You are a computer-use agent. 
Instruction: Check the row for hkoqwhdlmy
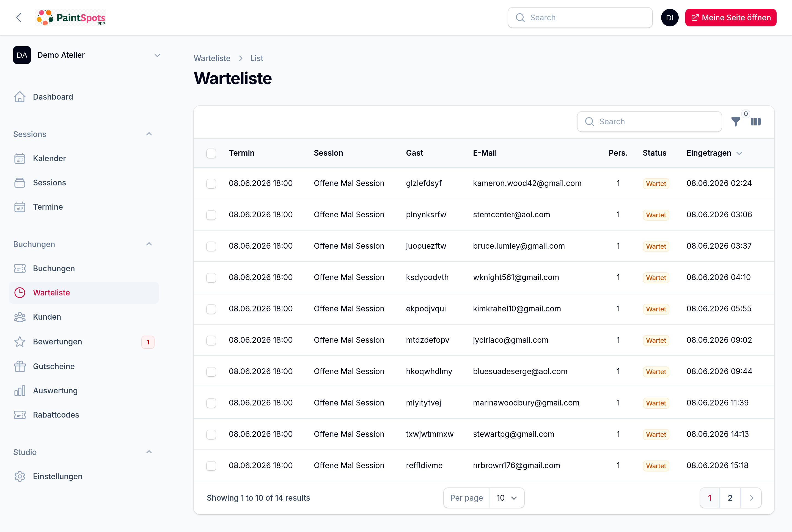[211, 372]
